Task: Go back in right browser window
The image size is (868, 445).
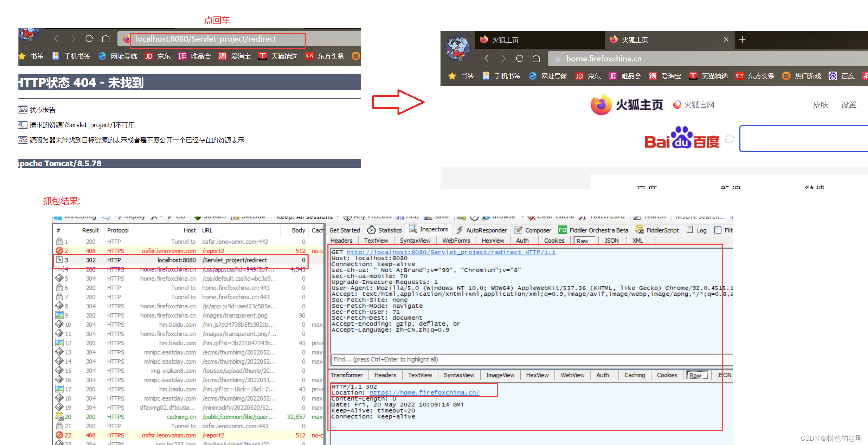Action: click(x=486, y=59)
